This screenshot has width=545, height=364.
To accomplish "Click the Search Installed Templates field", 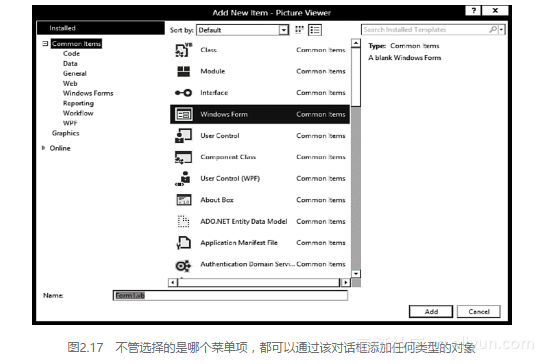I will pyautogui.click(x=425, y=30).
